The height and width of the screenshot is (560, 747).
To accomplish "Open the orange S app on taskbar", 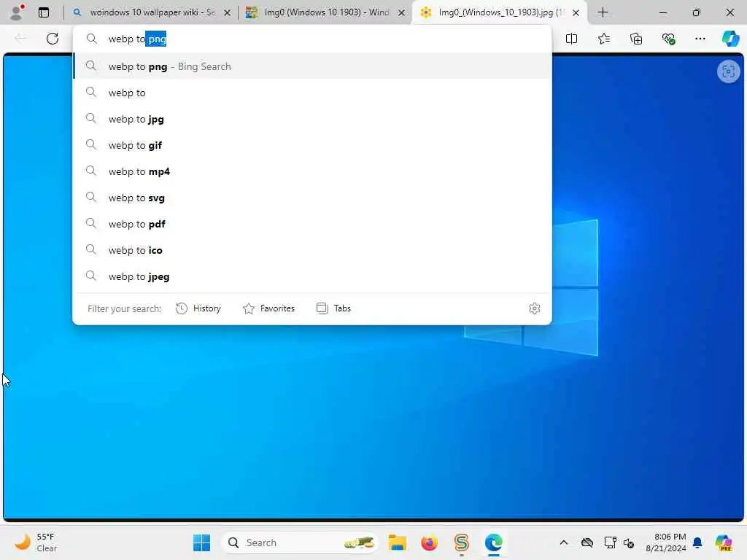I will (461, 542).
